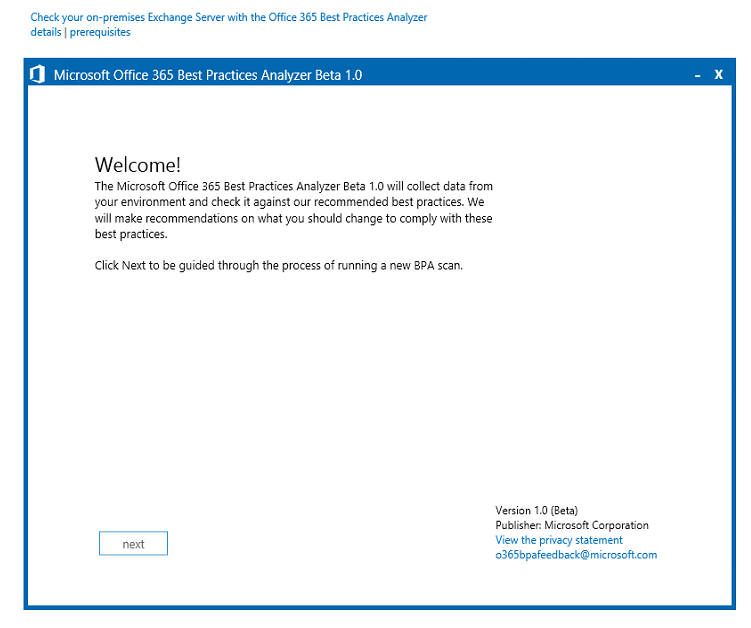Click the window title text in title bar
The height and width of the screenshot is (628, 751).
click(208, 75)
